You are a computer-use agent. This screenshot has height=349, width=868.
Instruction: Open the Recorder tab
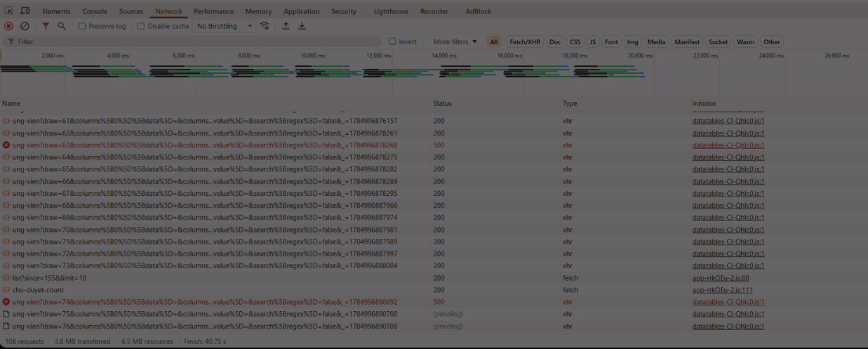click(434, 11)
